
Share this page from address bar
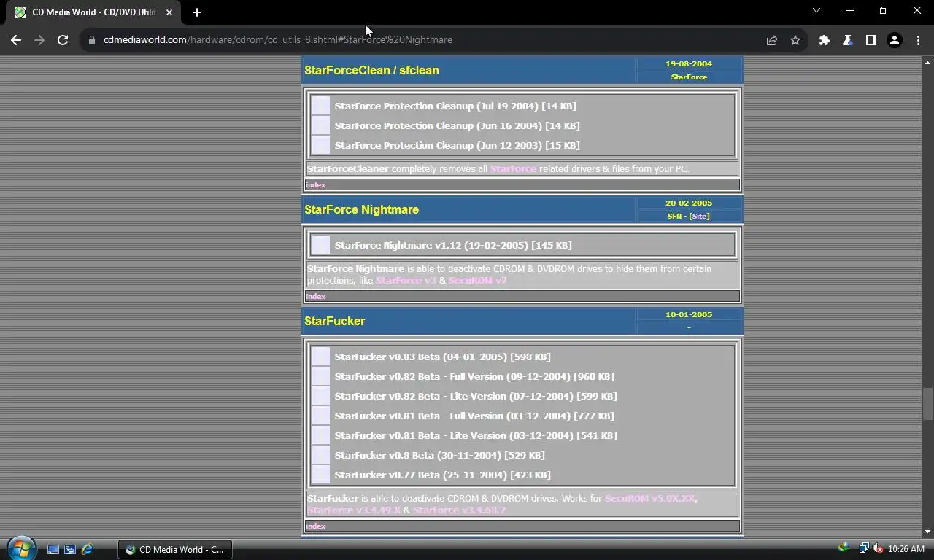[772, 40]
